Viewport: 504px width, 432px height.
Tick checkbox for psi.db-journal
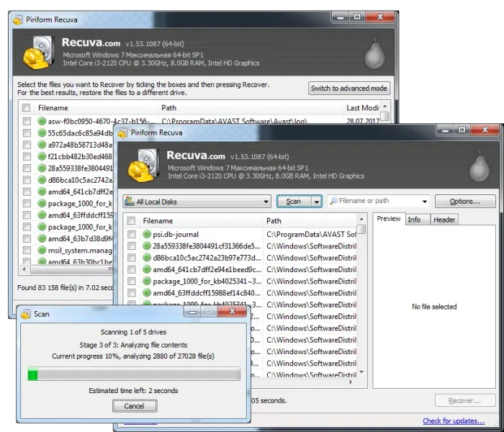click(x=132, y=234)
